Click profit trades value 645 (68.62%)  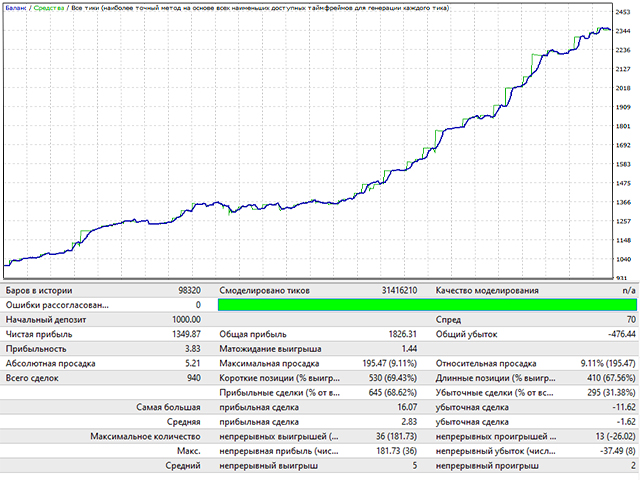393,393
